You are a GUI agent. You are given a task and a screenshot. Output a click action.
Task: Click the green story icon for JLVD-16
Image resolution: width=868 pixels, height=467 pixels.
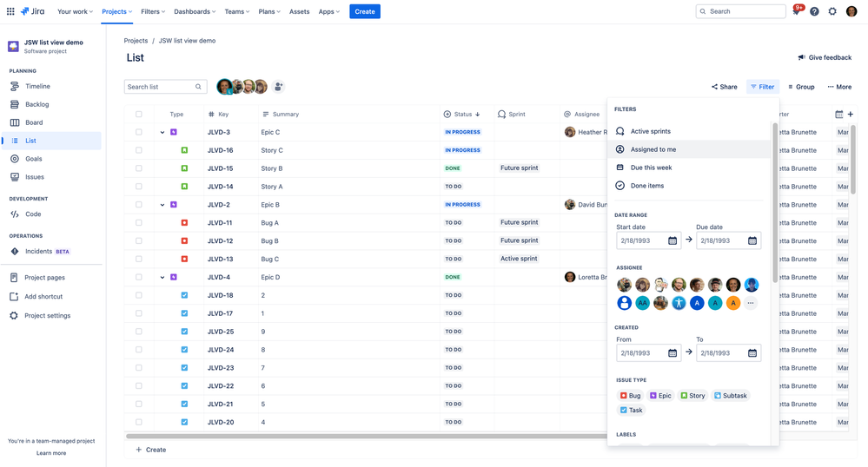coord(184,150)
